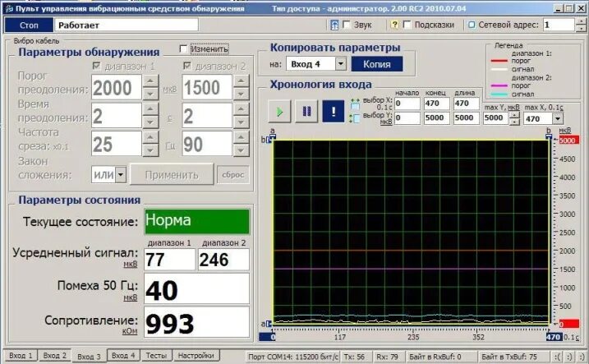
Task: Click the X selection начало field
Action: (x=407, y=104)
